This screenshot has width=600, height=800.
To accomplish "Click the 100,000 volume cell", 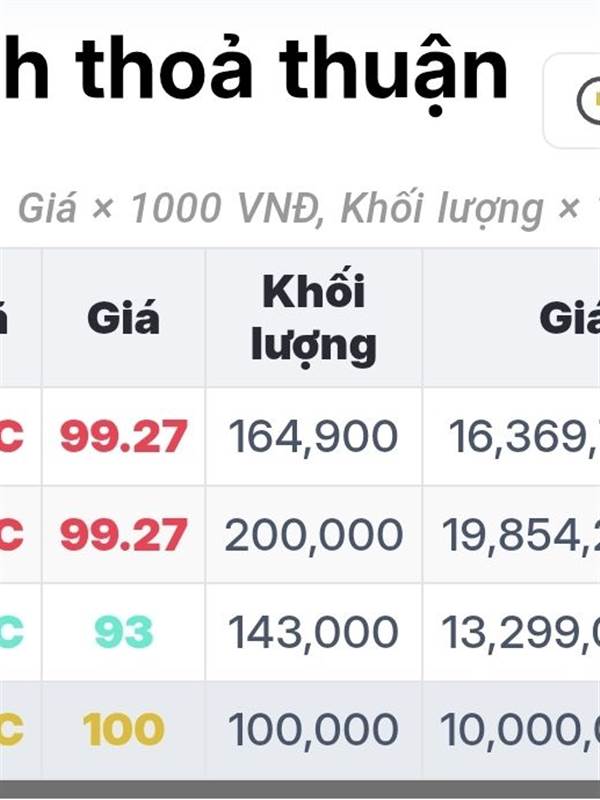I will click(x=314, y=730).
